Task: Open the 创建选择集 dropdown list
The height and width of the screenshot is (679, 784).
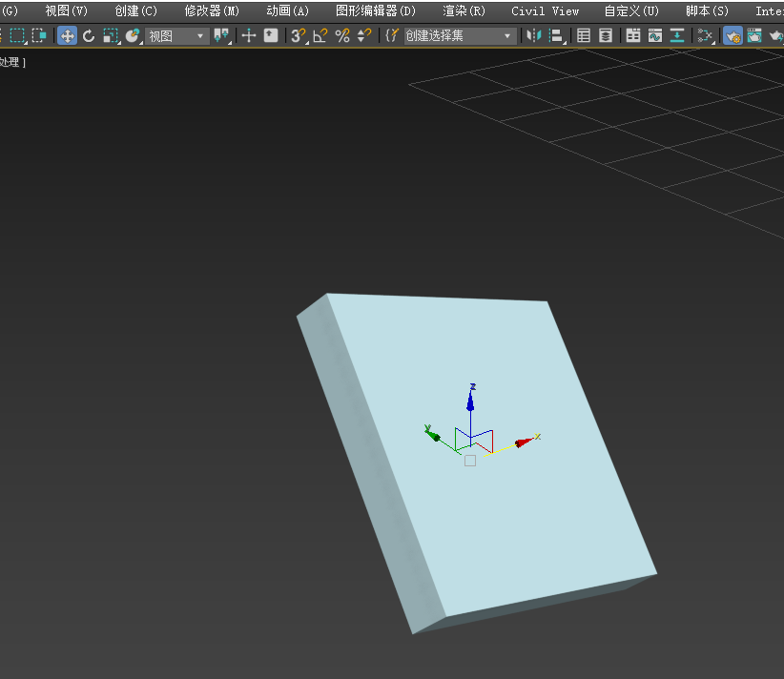Action: (460, 36)
